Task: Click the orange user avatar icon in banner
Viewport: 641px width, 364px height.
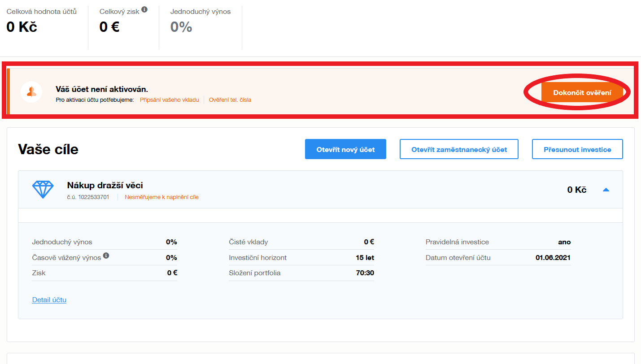Action: [31, 92]
